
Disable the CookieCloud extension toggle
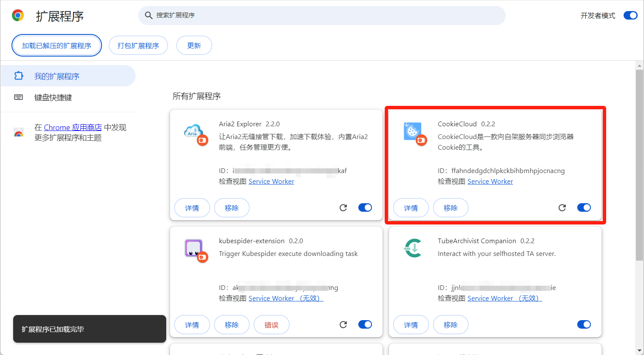click(x=584, y=207)
